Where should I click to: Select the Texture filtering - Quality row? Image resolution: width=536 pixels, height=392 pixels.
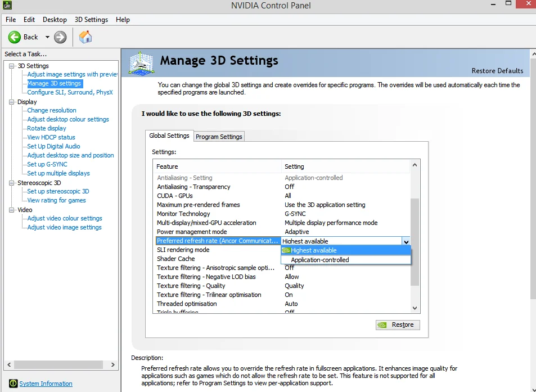click(283, 286)
